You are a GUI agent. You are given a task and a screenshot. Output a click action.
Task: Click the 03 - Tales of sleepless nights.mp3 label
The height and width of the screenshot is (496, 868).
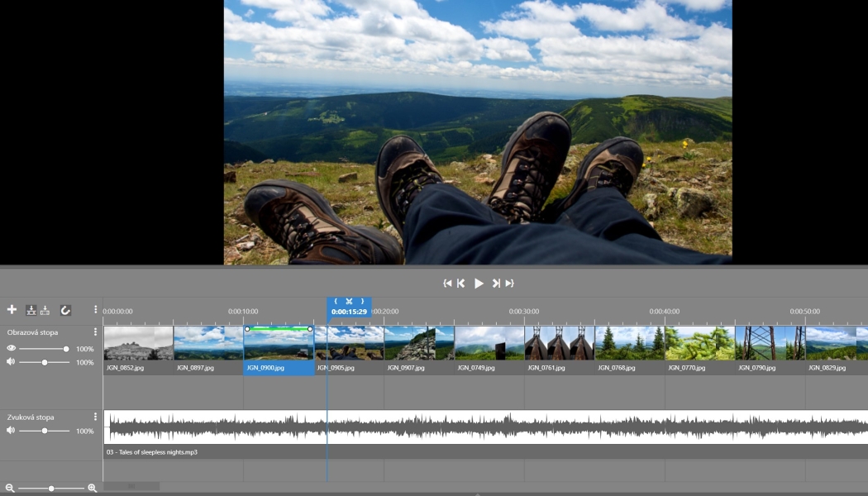coord(152,452)
